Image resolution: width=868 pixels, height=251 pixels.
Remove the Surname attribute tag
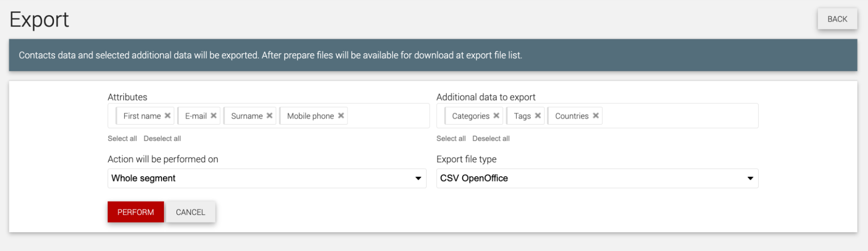point(270,116)
